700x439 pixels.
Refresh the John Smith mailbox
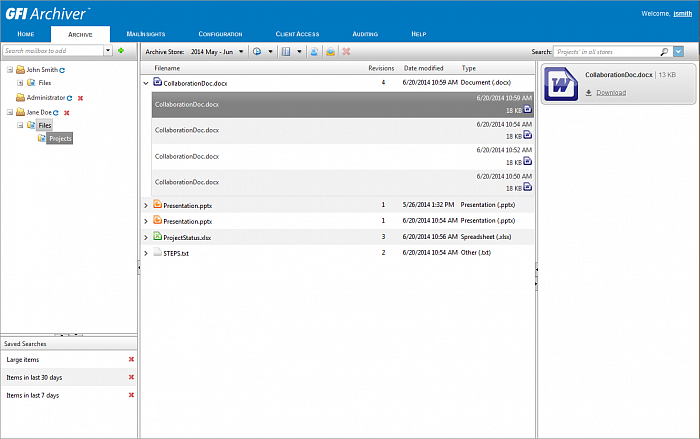(63, 70)
